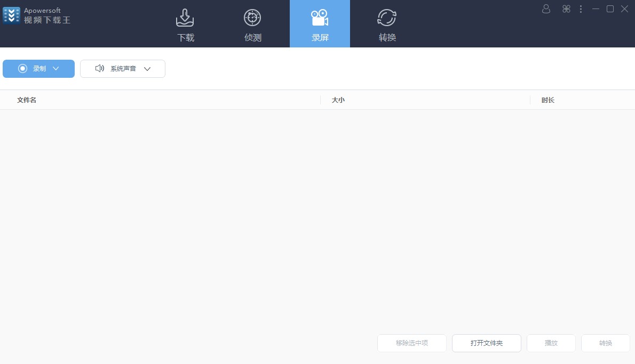Select the 录屏 screen recording tab
The height and width of the screenshot is (364, 635).
pos(320,24)
